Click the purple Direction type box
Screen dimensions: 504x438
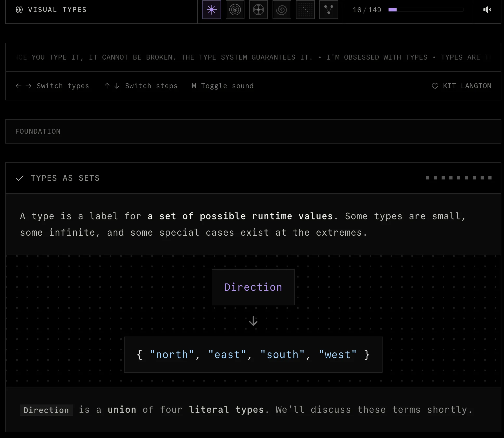click(x=253, y=287)
